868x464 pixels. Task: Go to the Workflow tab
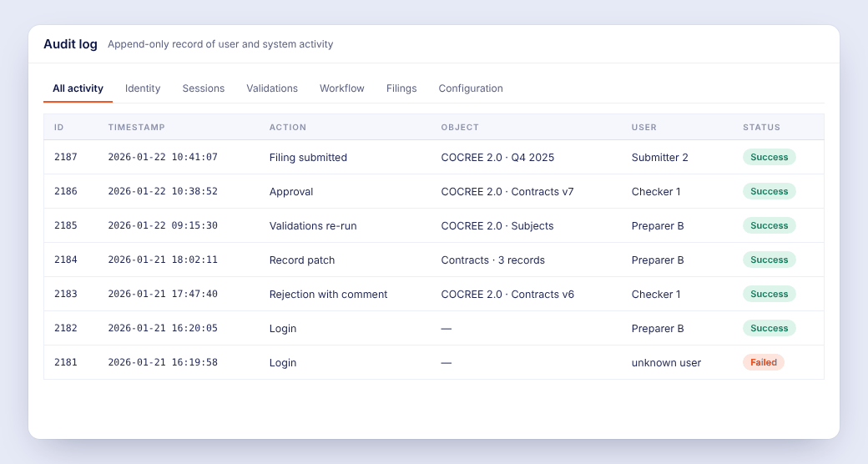341,88
